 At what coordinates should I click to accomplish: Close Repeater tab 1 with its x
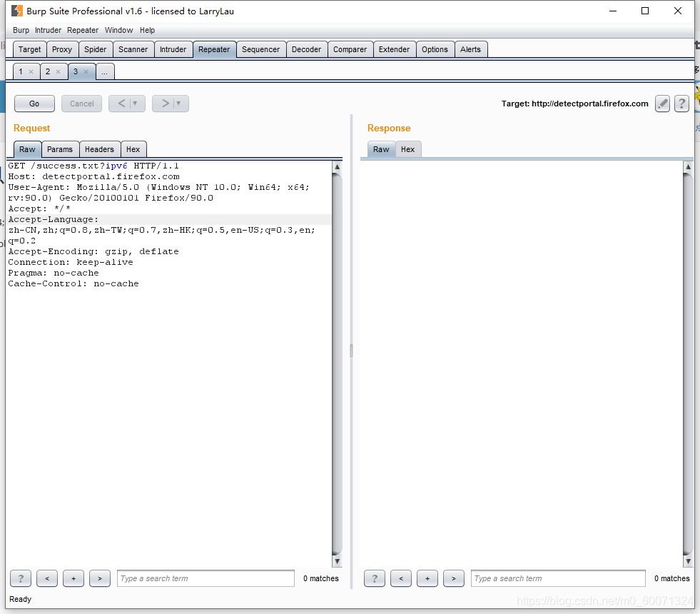[x=31, y=72]
